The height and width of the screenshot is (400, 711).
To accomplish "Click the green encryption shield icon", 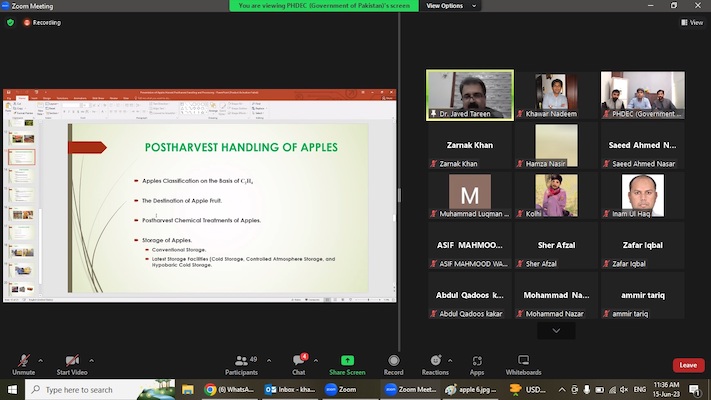I will (11, 22).
